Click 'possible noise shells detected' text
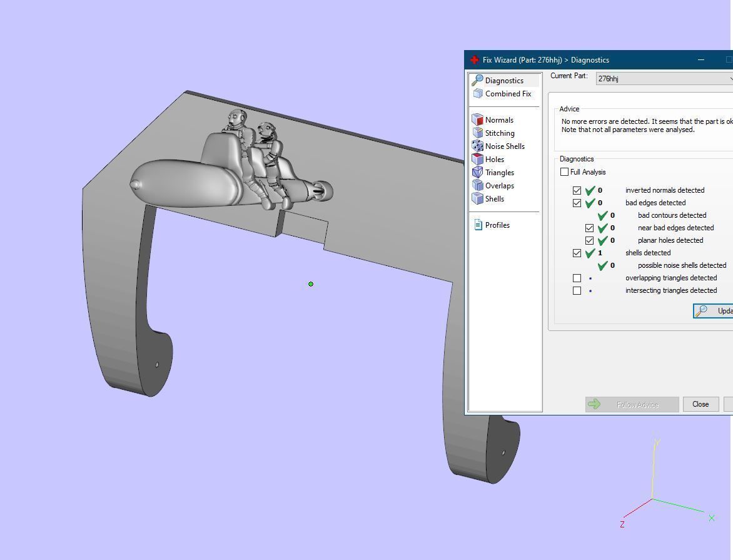 tap(682, 265)
